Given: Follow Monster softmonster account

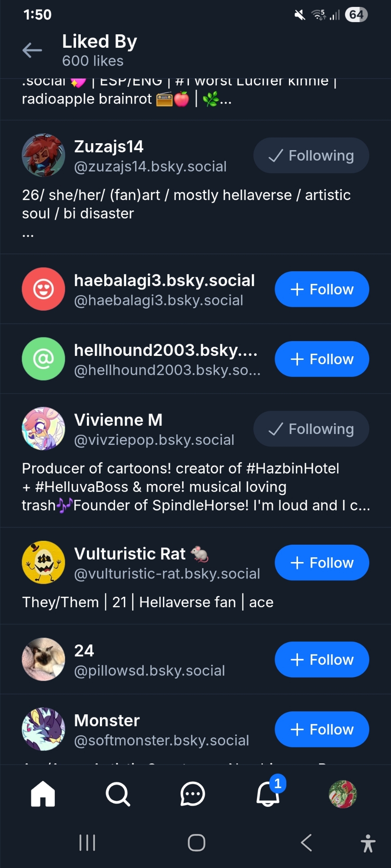Looking at the screenshot, I should click(321, 729).
